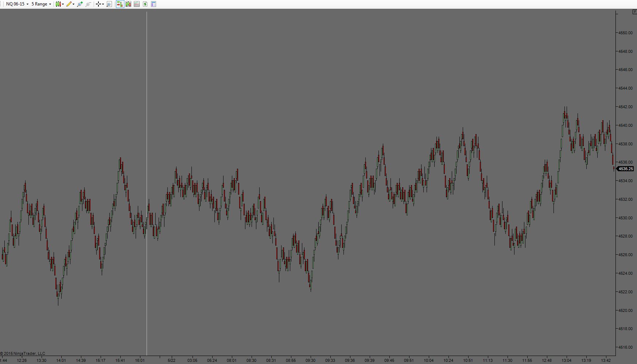Open Strategies green dollar-sign icon

click(145, 4)
